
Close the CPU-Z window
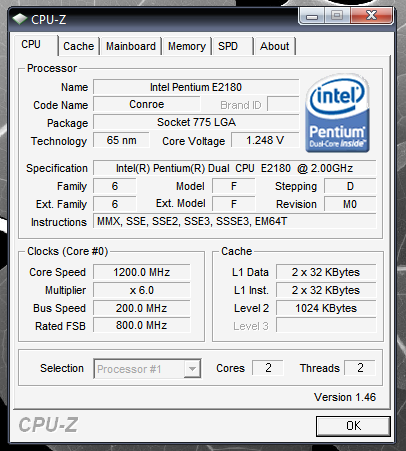[x=371, y=16]
